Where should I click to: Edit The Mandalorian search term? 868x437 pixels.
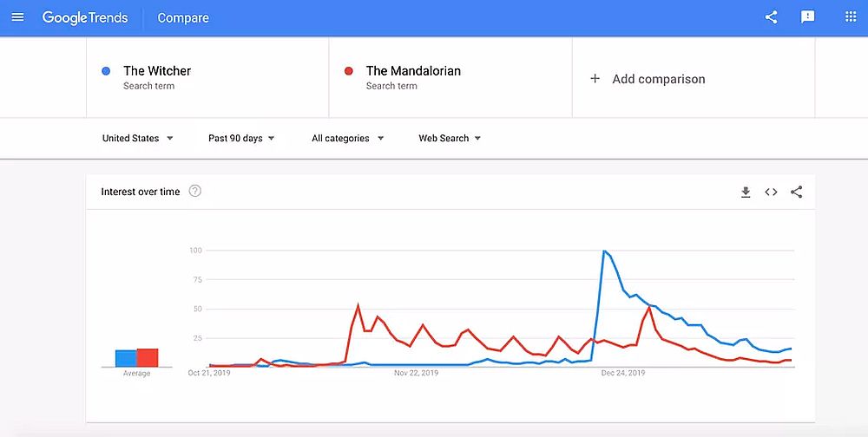tap(413, 71)
